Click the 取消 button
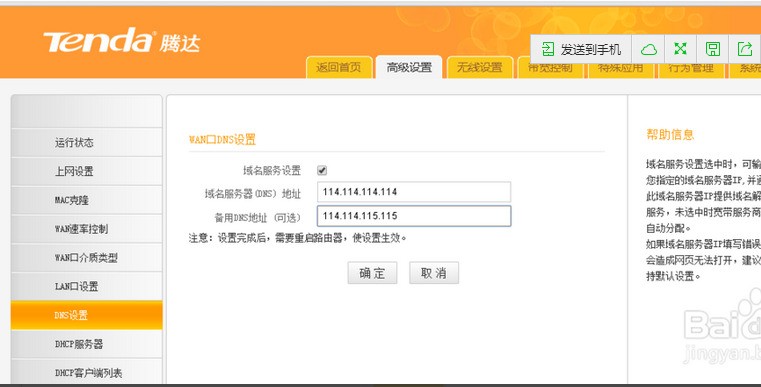This screenshot has height=387, width=761. click(434, 273)
